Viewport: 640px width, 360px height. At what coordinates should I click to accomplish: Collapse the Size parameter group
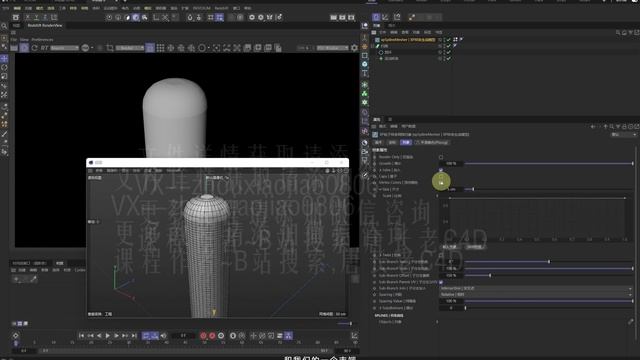[x=380, y=189]
